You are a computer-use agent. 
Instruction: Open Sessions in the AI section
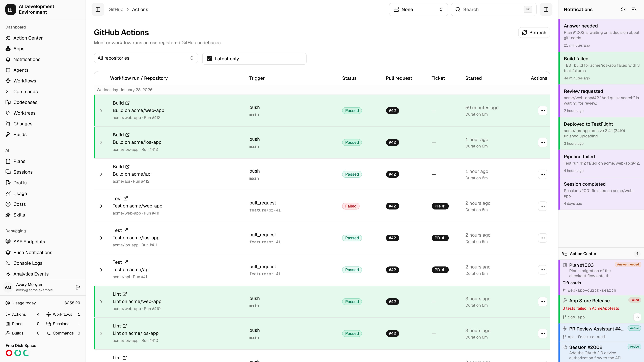coord(43,172)
